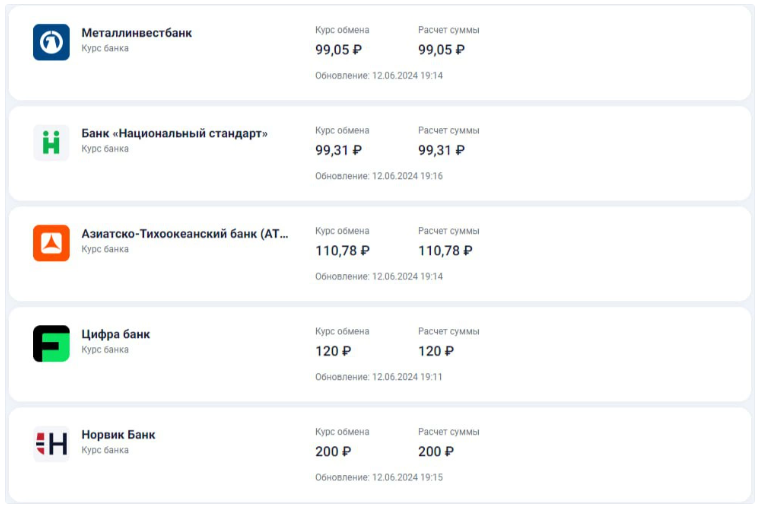Image resolution: width=758 pixels, height=514 pixels.
Task: Click the orange Азиатско-Тихоокеанский банк logo
Action: pos(51,243)
